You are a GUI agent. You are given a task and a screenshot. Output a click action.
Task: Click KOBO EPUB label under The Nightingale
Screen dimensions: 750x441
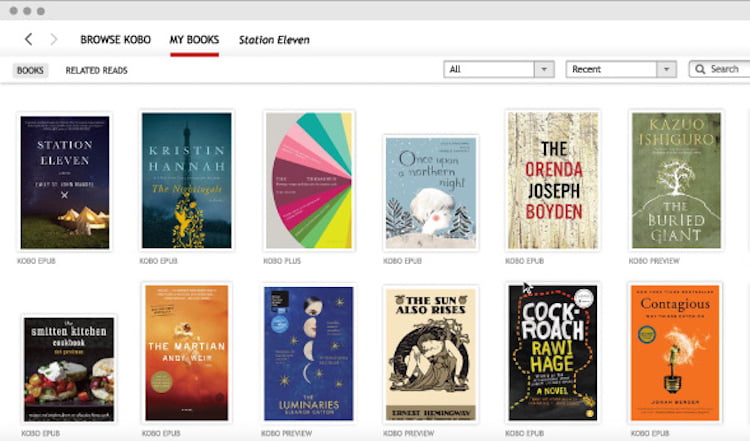coord(158,261)
